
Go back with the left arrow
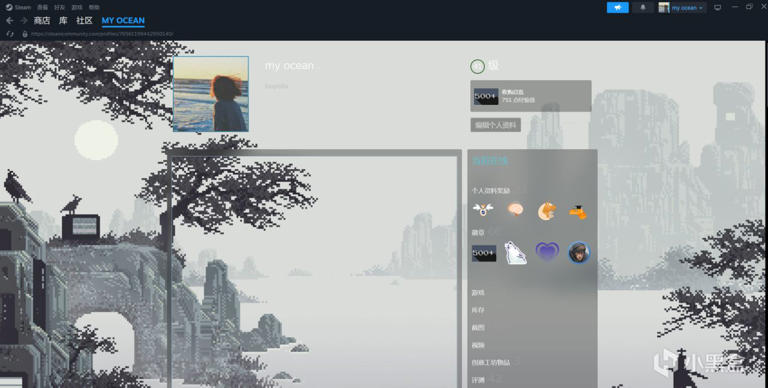[9, 21]
